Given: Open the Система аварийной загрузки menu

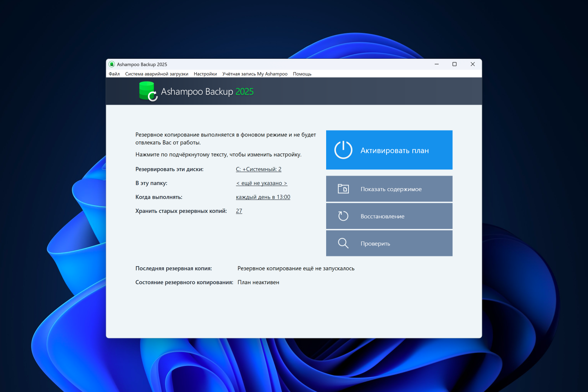Looking at the screenshot, I should 157,74.
